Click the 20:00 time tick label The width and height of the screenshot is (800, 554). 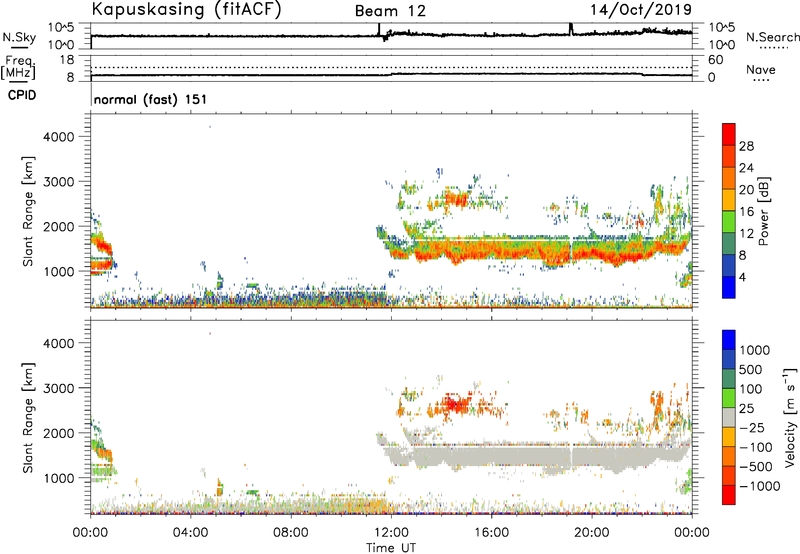click(592, 533)
